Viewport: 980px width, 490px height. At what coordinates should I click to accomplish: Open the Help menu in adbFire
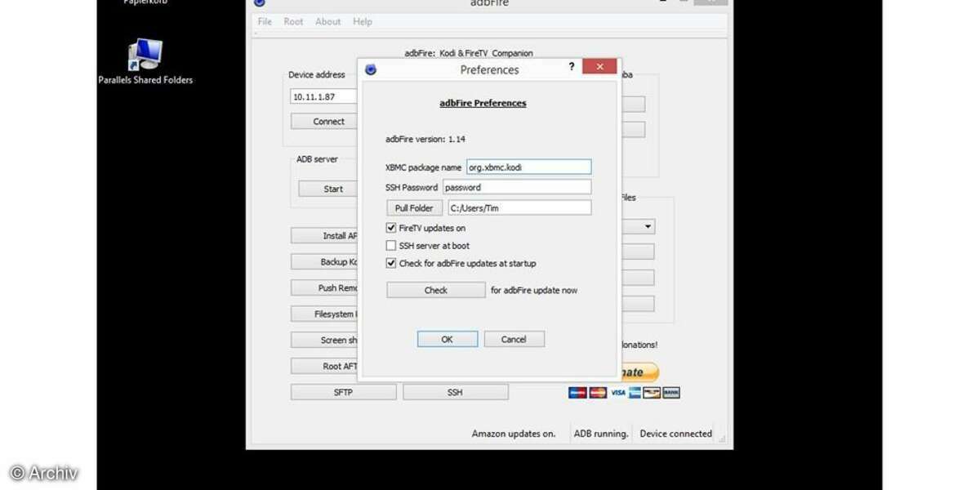(x=363, y=21)
